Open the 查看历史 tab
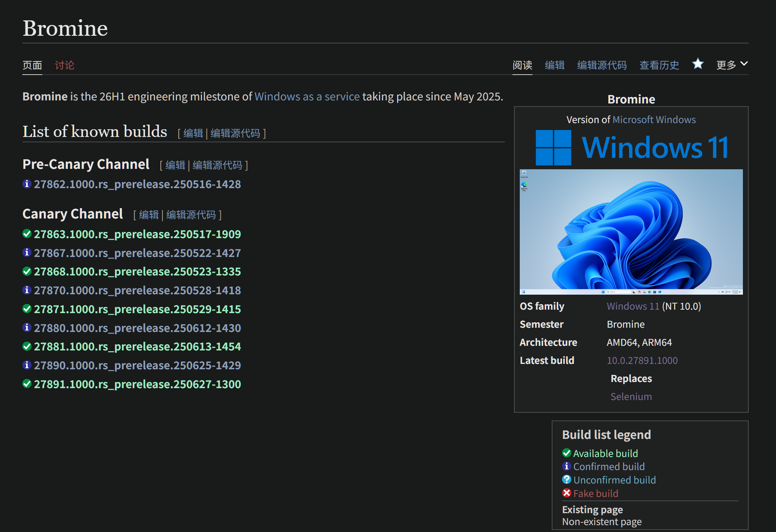 pyautogui.click(x=659, y=65)
